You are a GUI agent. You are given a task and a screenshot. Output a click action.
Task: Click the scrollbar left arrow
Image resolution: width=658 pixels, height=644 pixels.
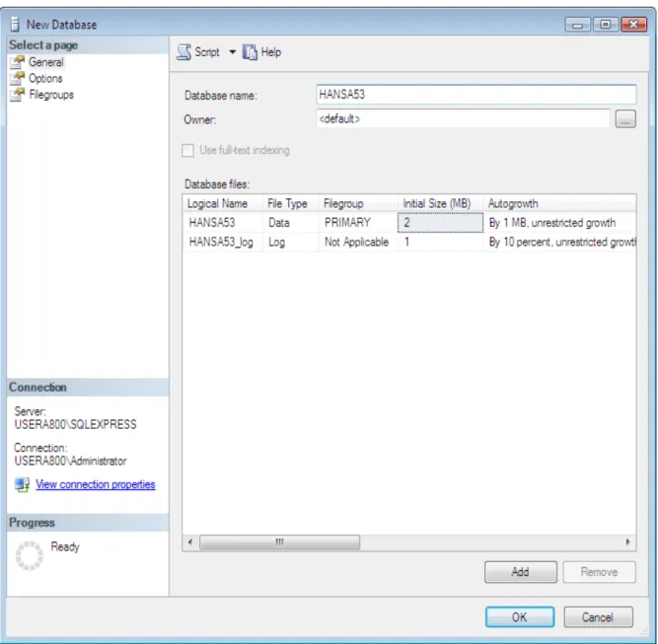(190, 542)
